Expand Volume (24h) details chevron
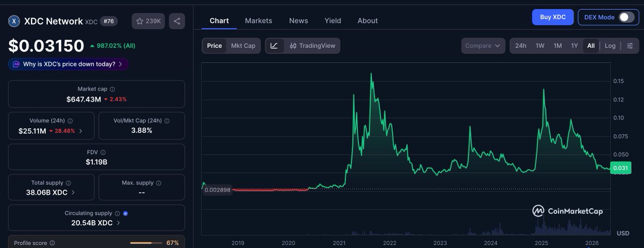Image resolution: width=644 pixels, height=248 pixels. [80, 130]
